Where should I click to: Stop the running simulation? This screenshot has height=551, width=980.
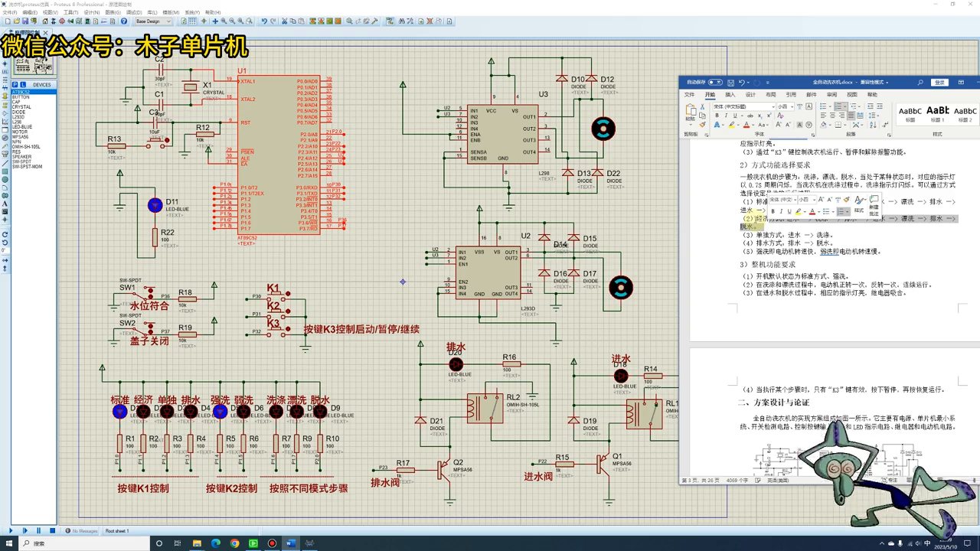coord(52,530)
